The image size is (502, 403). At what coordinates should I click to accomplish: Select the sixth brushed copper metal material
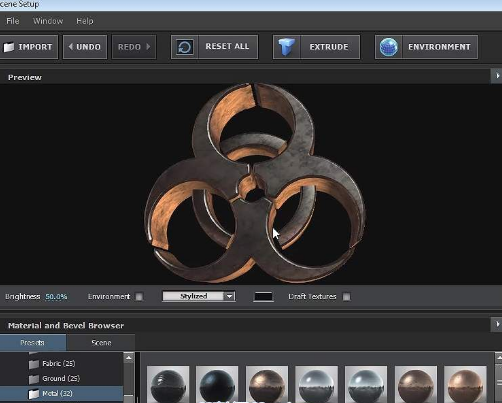coord(416,384)
